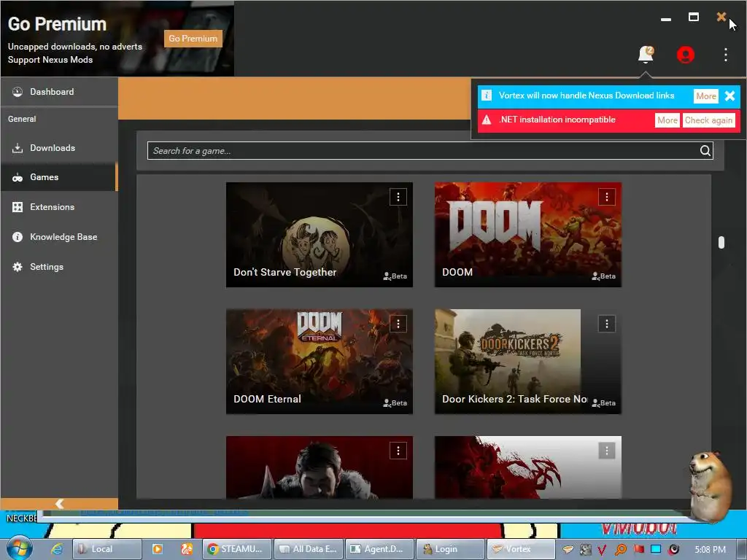
Task: Click the orange magnifier tray icon
Action: pos(620,550)
